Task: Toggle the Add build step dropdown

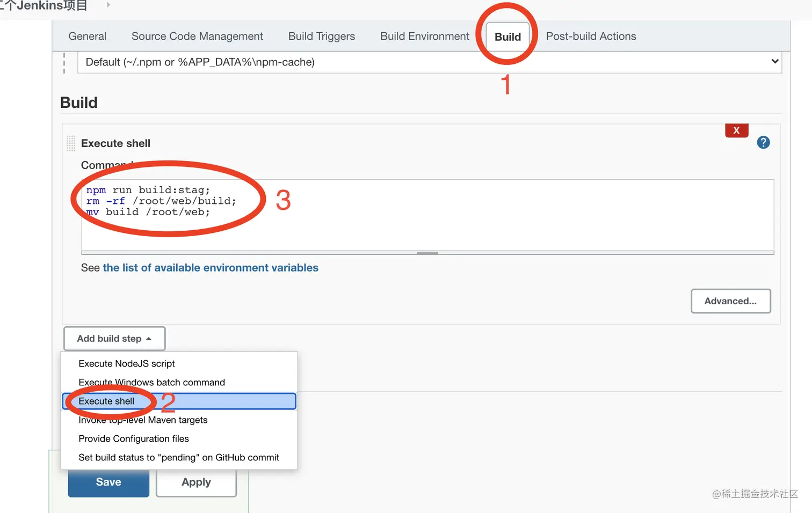Action: tap(114, 339)
